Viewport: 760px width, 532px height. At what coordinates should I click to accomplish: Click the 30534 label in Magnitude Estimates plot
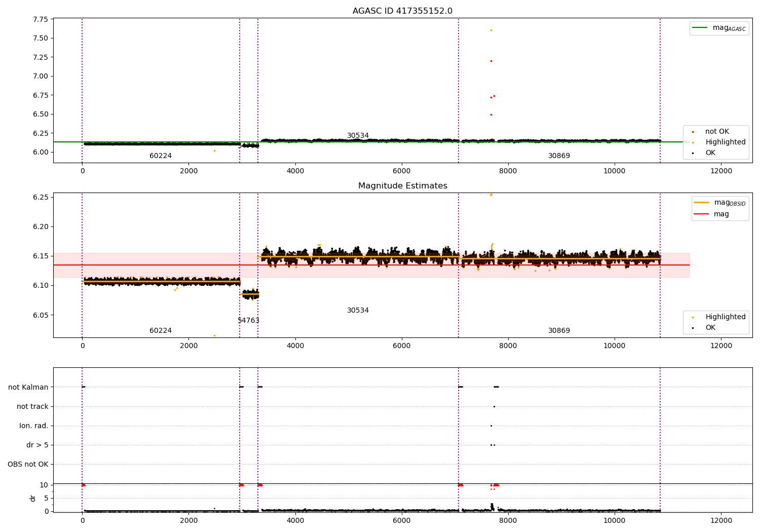tap(358, 311)
